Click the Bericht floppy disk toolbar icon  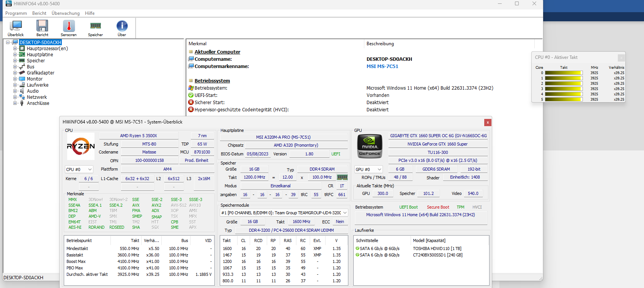pos(42,26)
